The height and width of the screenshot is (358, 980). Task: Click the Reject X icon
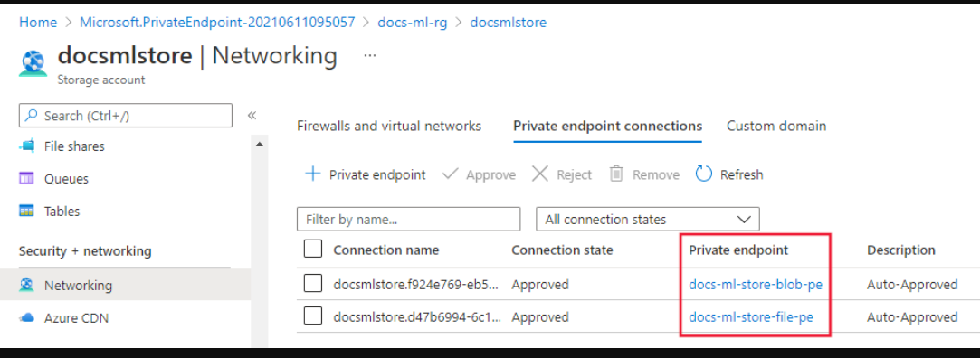pyautogui.click(x=540, y=174)
